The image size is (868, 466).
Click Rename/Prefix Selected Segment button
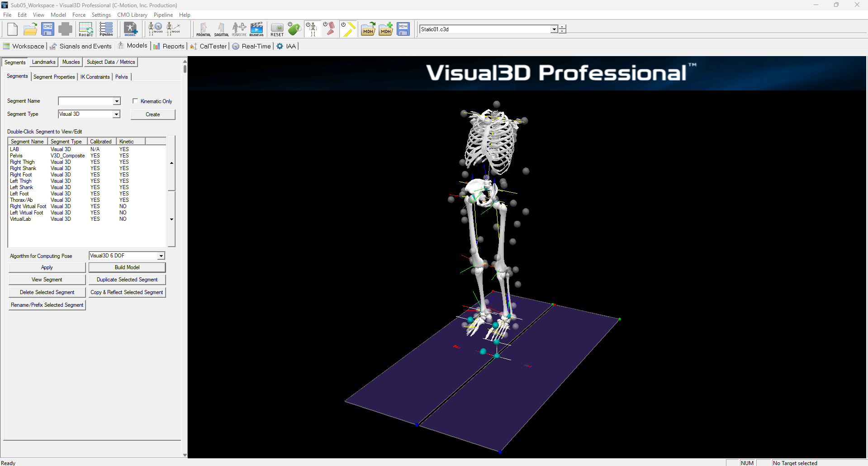[47, 305]
